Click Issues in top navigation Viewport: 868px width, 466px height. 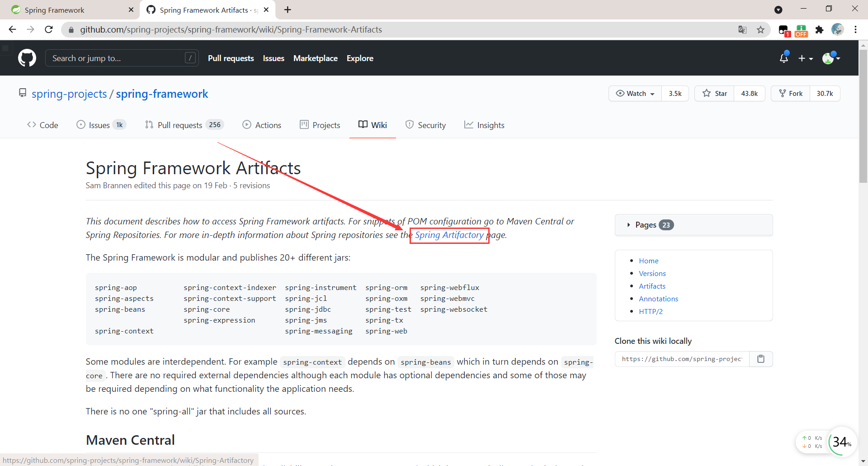(274, 58)
